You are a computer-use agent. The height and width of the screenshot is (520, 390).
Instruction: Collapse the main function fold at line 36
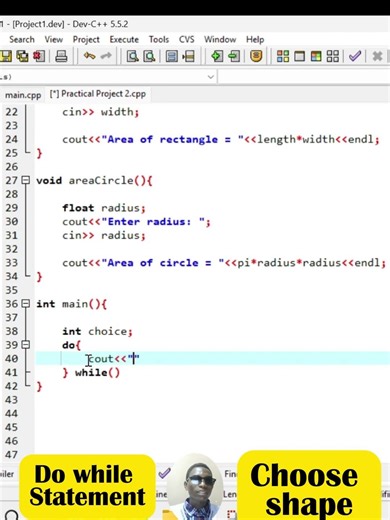point(26,304)
